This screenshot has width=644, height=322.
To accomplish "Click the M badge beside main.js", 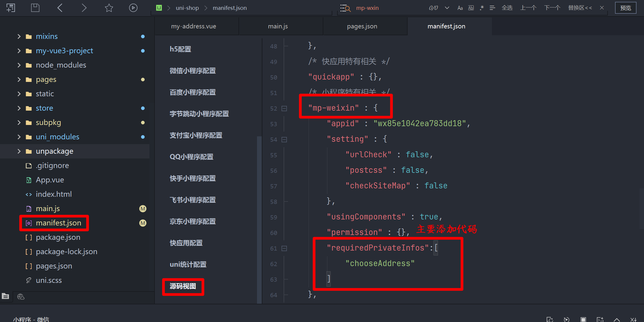I will (143, 209).
